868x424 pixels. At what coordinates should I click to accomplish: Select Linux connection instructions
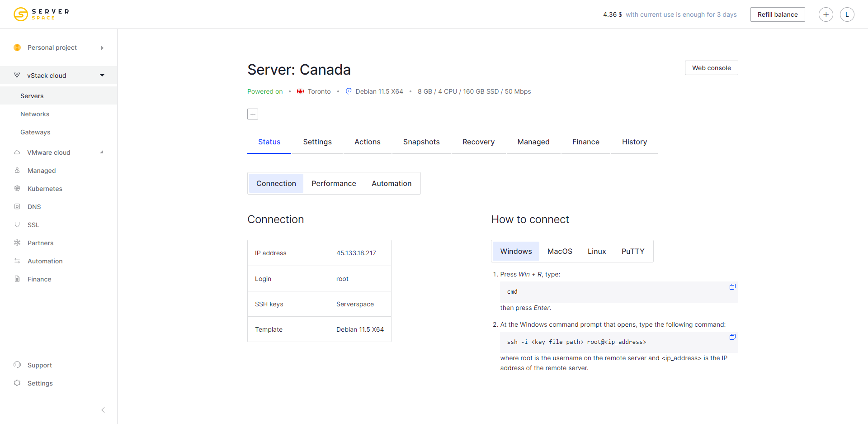597,251
